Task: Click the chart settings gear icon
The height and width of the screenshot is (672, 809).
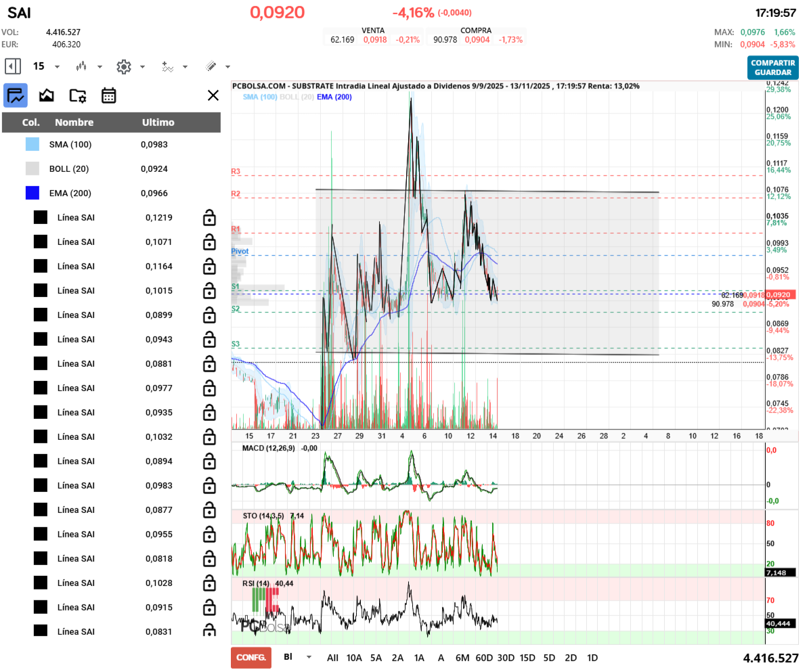Action: coord(123,66)
